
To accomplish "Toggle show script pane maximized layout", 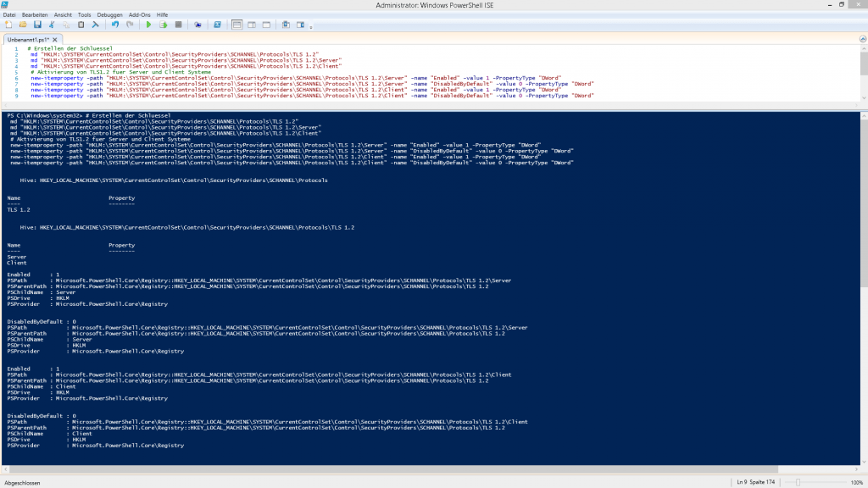I will tap(266, 25).
